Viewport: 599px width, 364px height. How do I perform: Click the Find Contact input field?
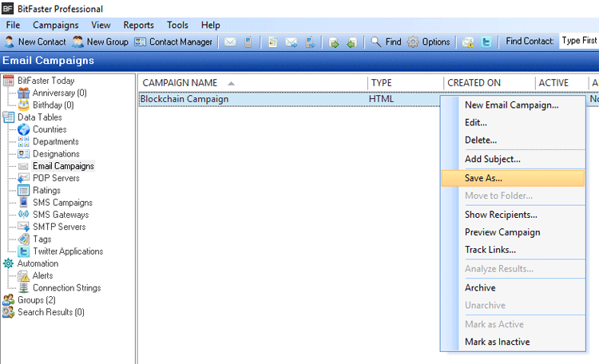point(578,42)
